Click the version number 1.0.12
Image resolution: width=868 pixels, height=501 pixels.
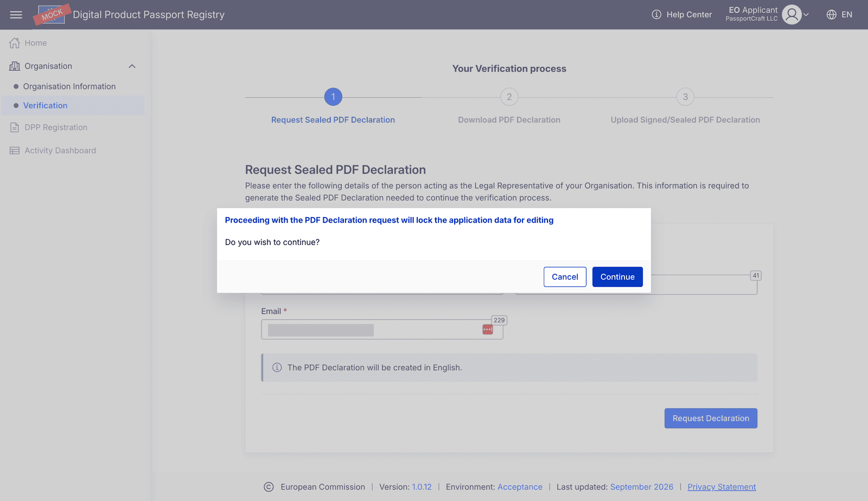tap(422, 487)
